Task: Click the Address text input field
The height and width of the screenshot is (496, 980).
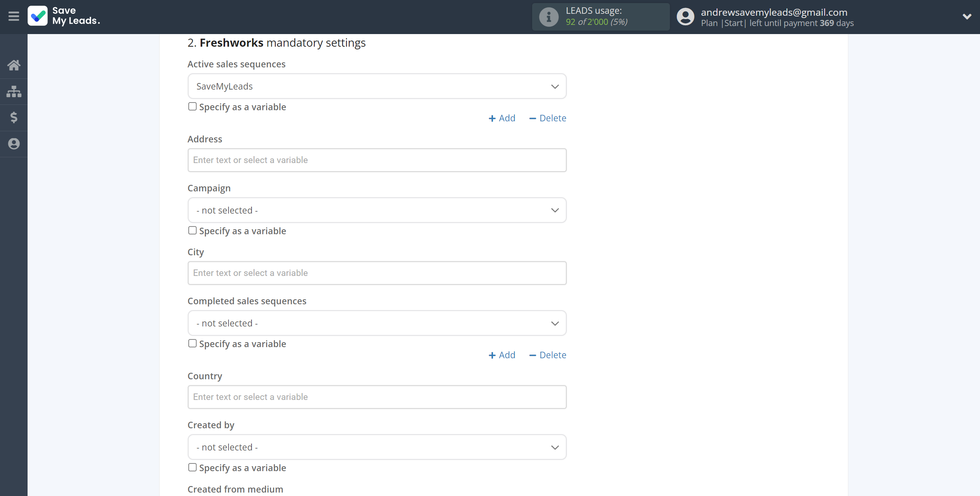Action: tap(377, 160)
